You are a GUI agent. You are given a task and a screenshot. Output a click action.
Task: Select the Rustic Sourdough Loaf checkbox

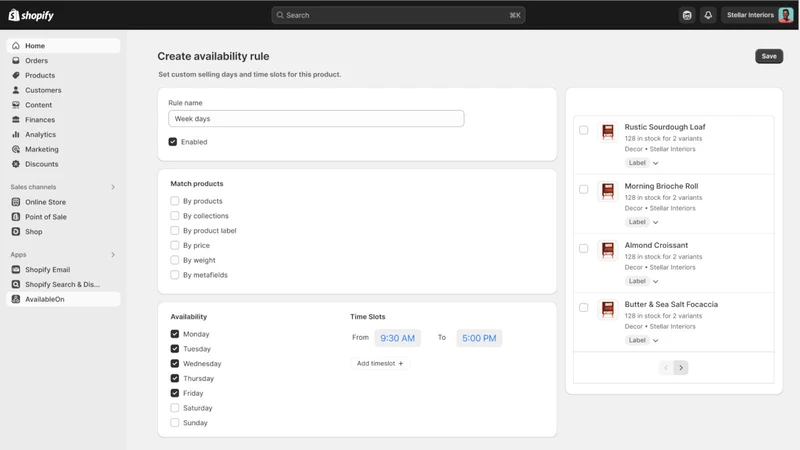pyautogui.click(x=584, y=130)
